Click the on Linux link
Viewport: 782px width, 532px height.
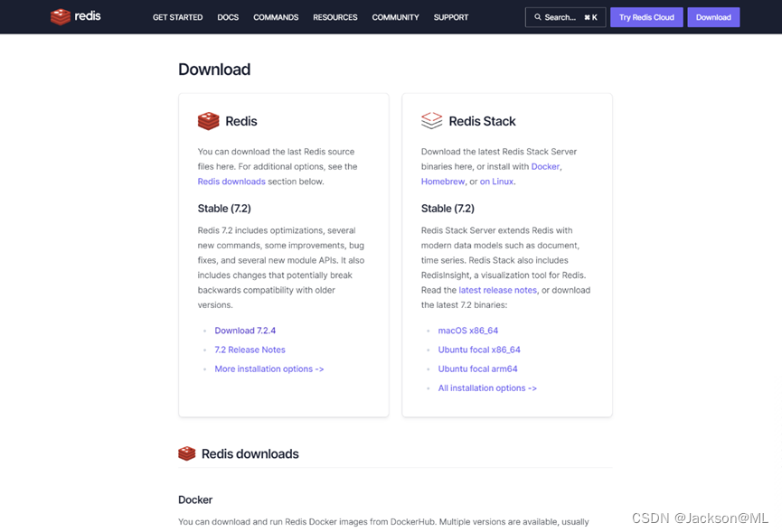click(x=496, y=182)
